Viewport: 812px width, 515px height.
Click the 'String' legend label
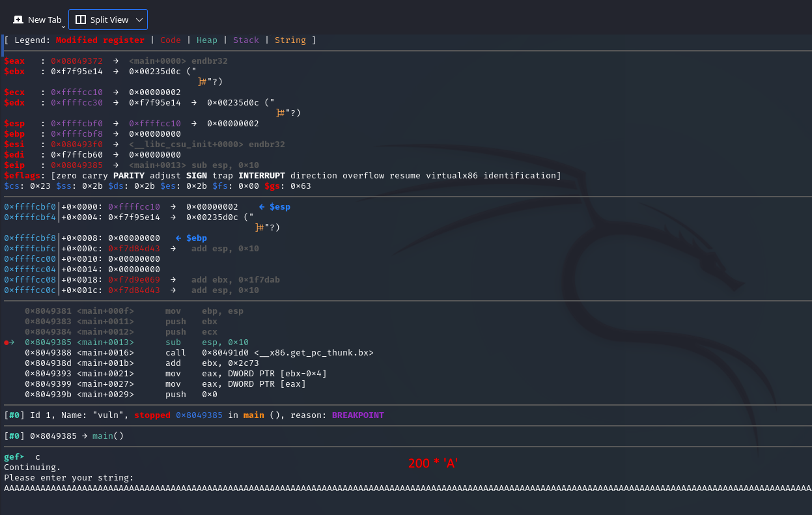[290, 40]
